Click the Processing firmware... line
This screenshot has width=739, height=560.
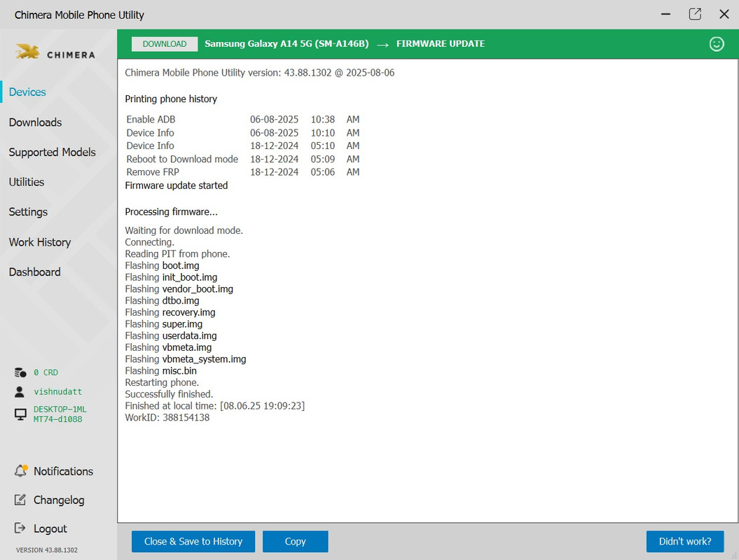(172, 212)
